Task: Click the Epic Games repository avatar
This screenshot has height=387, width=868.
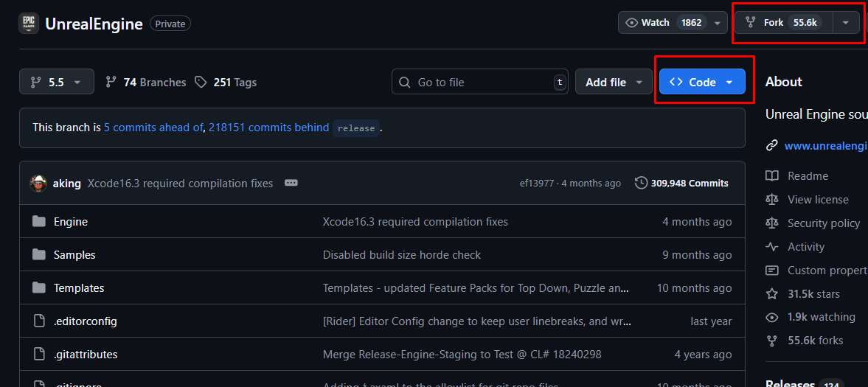Action: click(29, 24)
